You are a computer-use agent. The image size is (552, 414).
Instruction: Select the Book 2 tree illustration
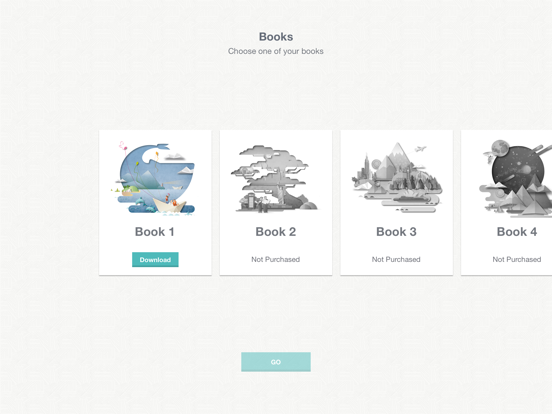pos(275,178)
